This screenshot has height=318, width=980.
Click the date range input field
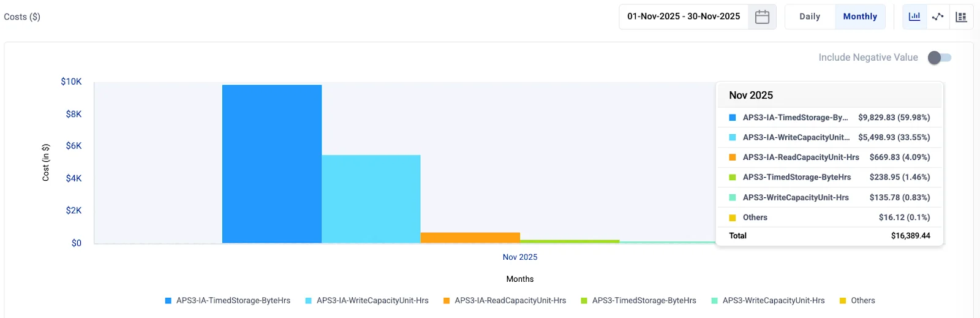(684, 17)
